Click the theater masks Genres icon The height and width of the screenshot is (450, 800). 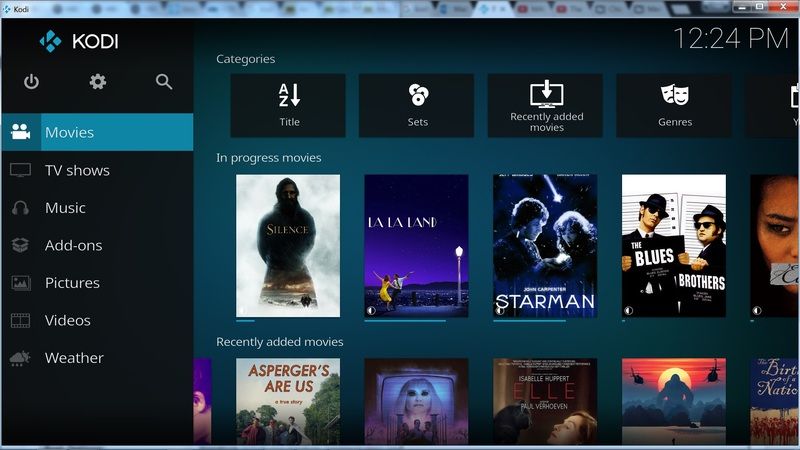click(675, 95)
